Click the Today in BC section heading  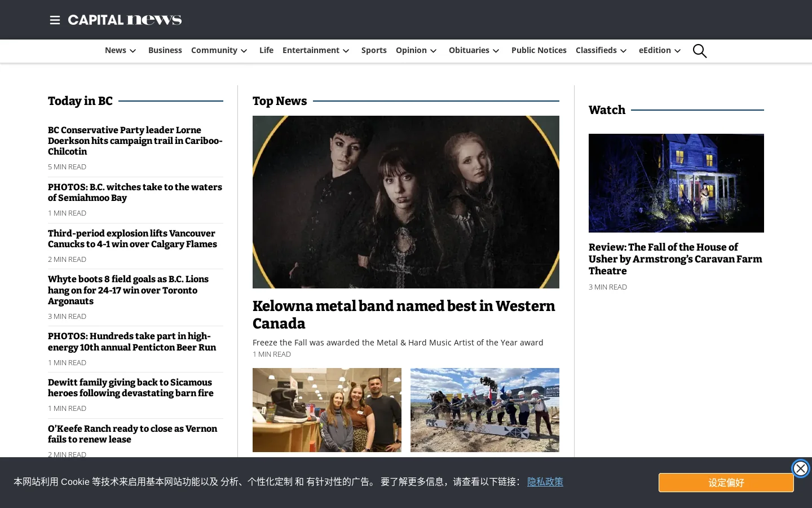[x=80, y=101]
